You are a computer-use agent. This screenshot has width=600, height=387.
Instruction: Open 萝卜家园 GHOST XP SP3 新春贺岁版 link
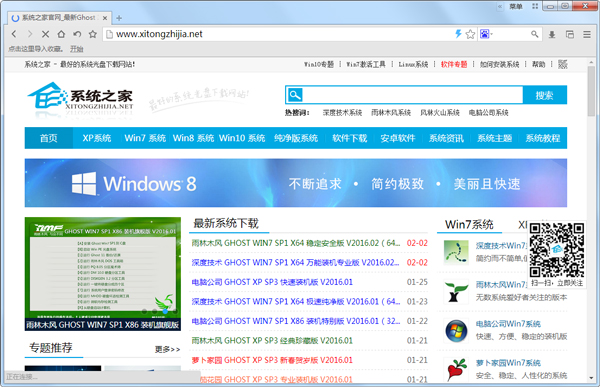click(x=272, y=360)
